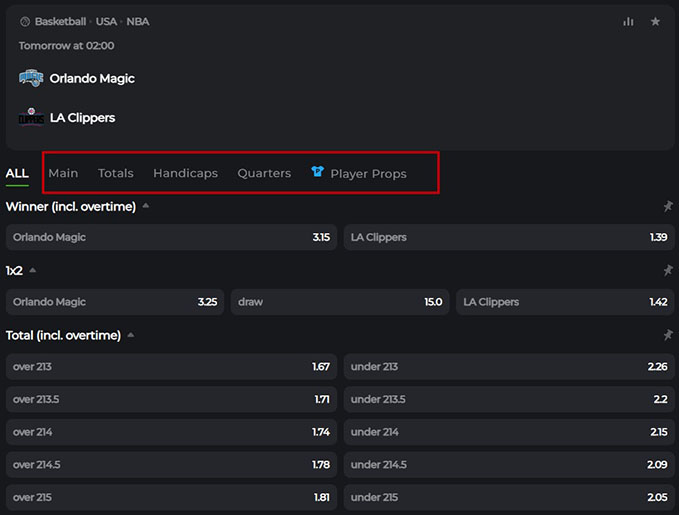Switch to the Totals tab
The height and width of the screenshot is (515, 679).
[115, 173]
